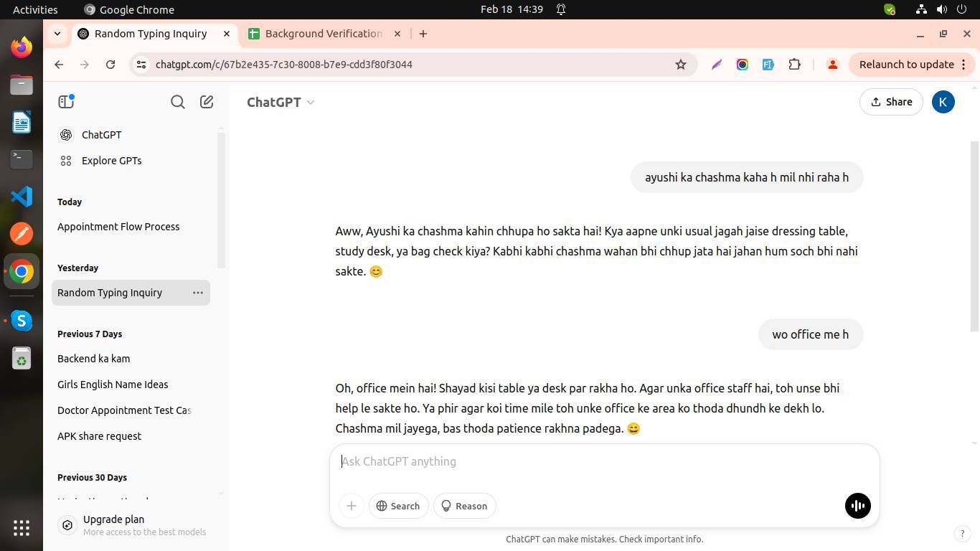Open search chats magnifier icon
Viewport: 980px width, 551px height.
pyautogui.click(x=178, y=102)
